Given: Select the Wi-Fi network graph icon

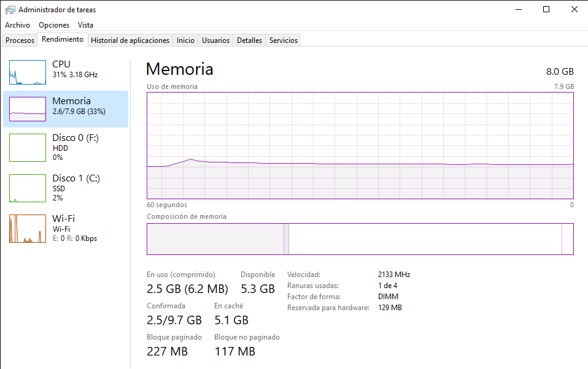Looking at the screenshot, I should tap(28, 229).
